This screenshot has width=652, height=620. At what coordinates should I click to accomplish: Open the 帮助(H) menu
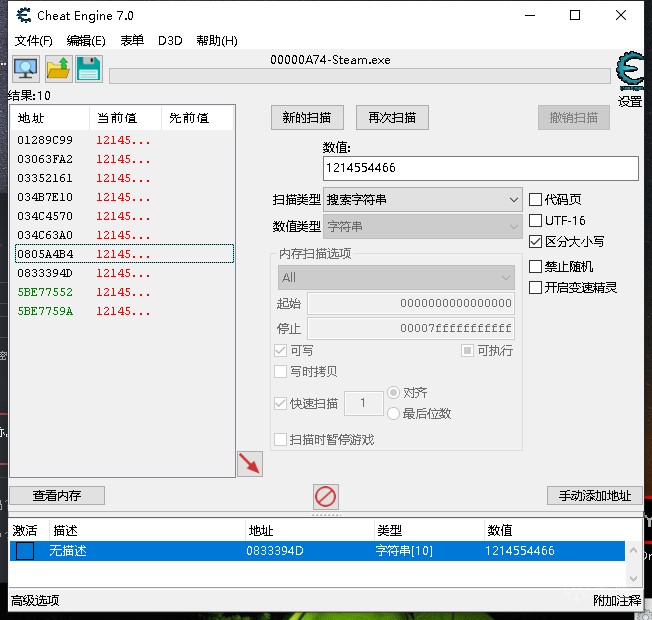[x=217, y=40]
